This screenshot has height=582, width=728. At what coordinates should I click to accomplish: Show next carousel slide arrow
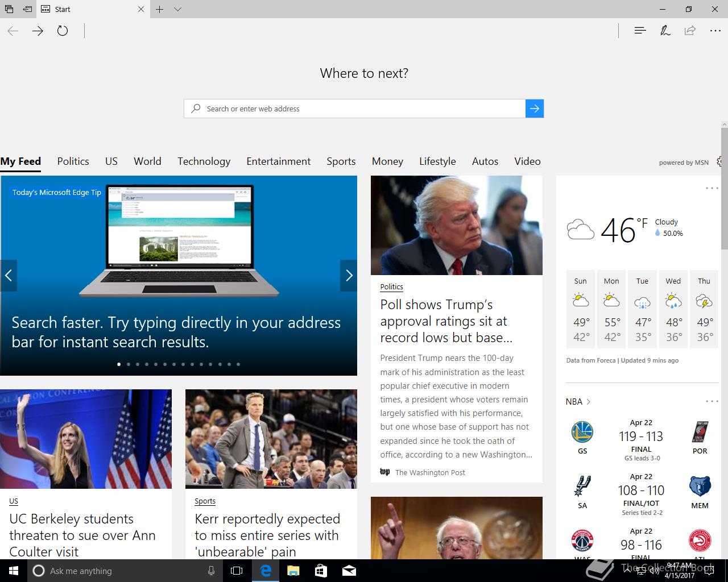click(x=349, y=276)
